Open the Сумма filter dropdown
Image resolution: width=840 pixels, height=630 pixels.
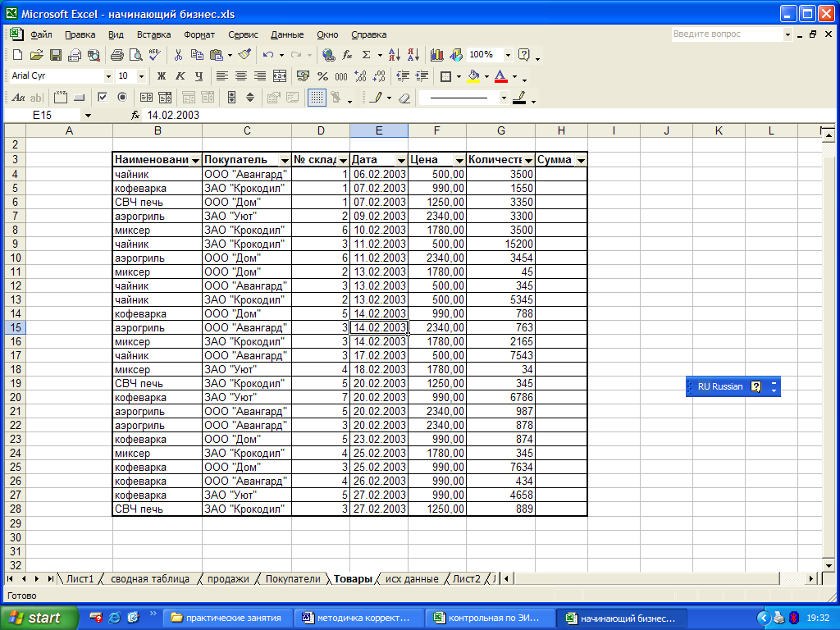(x=581, y=160)
